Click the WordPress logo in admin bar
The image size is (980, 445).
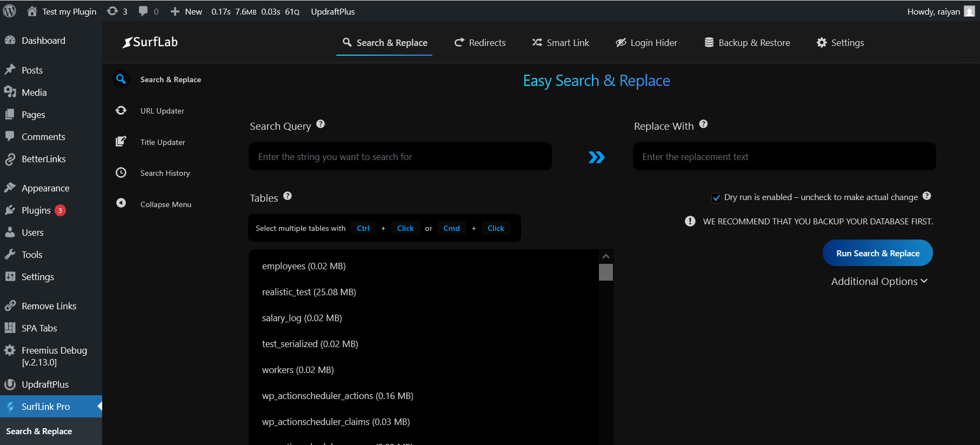(10, 11)
